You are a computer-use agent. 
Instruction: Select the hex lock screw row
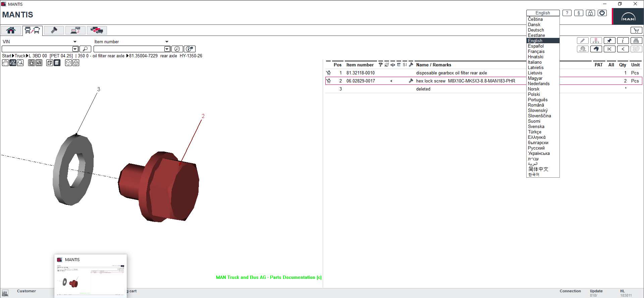click(x=484, y=81)
